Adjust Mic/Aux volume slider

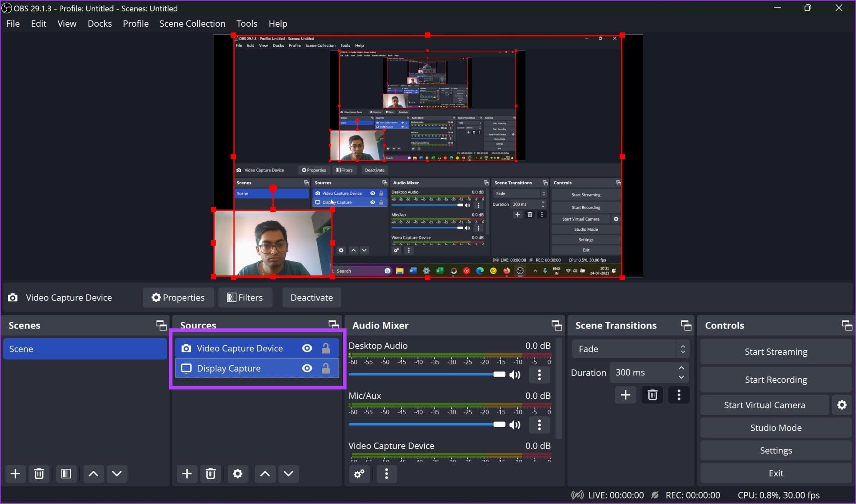point(427,425)
